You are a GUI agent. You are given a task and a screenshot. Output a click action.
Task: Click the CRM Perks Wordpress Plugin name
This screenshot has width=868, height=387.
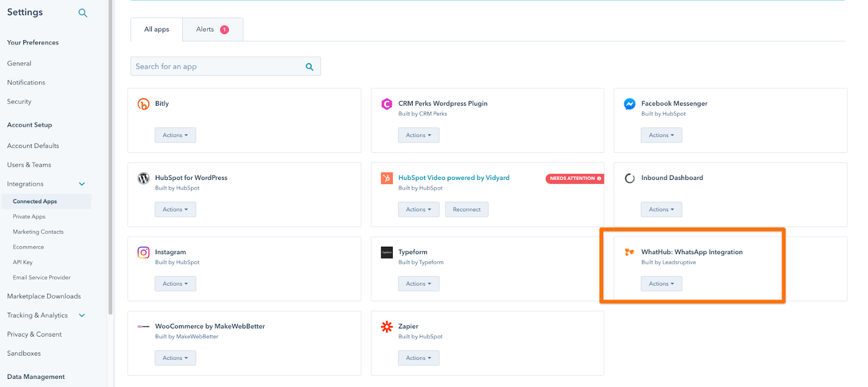pyautogui.click(x=443, y=104)
